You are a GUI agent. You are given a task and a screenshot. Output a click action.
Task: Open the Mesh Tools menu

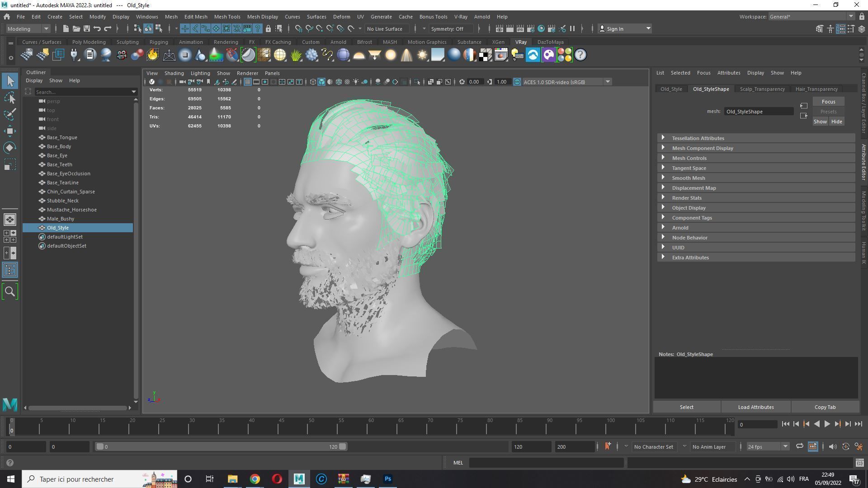[227, 17]
